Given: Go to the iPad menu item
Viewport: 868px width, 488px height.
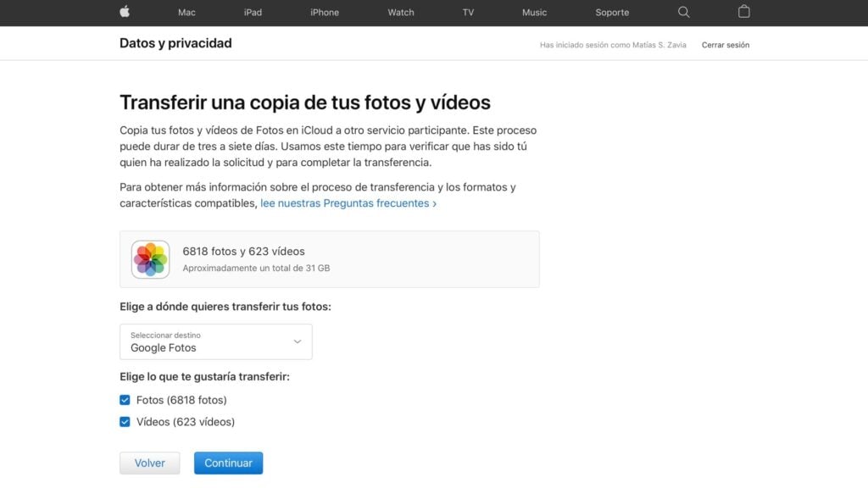Looking at the screenshot, I should [x=253, y=13].
